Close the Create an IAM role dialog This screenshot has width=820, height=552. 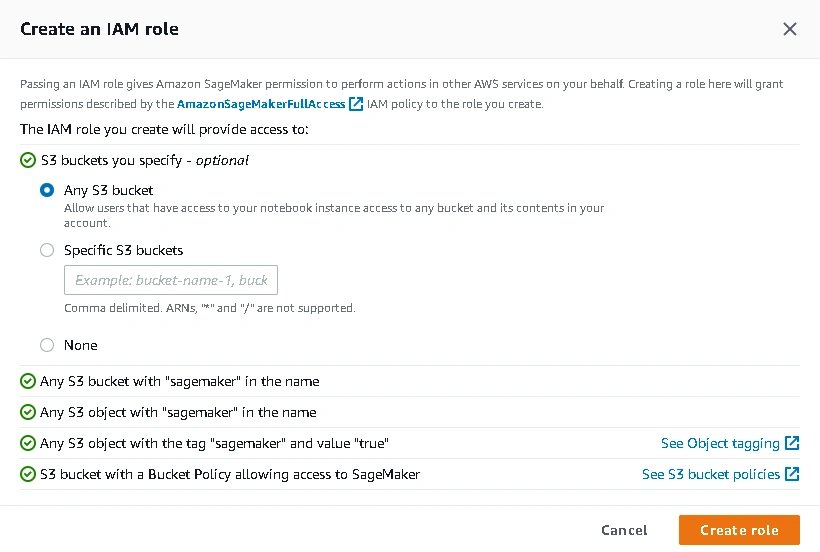pyautogui.click(x=790, y=29)
